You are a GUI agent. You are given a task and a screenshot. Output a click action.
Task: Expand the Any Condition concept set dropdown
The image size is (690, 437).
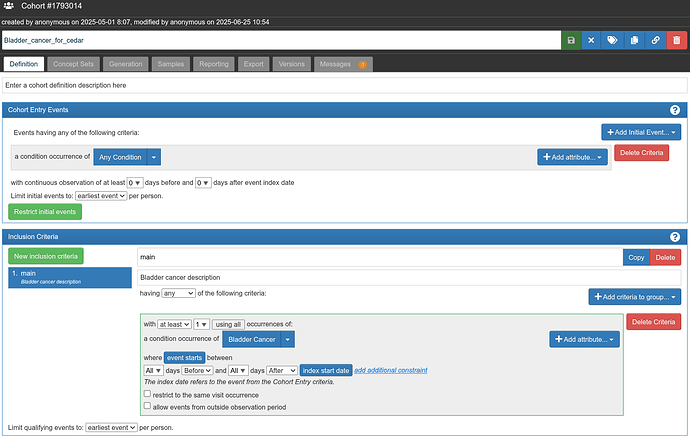[153, 156]
